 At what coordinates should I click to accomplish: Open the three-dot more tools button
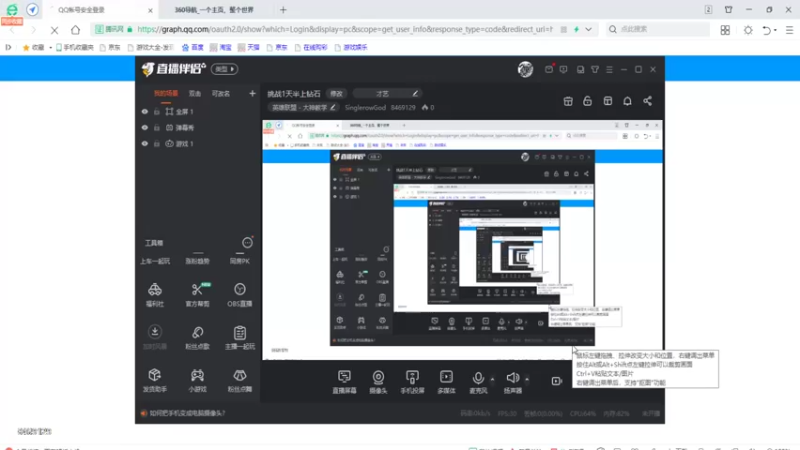click(247, 243)
